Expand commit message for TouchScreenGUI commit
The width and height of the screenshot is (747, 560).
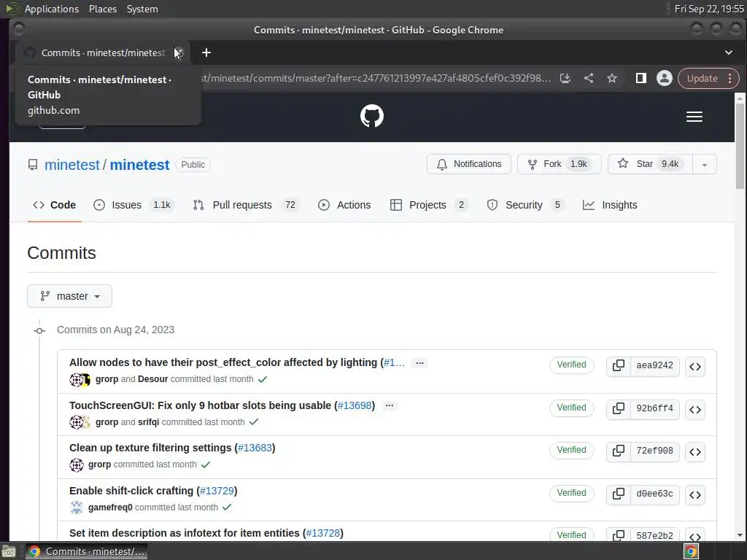390,405
